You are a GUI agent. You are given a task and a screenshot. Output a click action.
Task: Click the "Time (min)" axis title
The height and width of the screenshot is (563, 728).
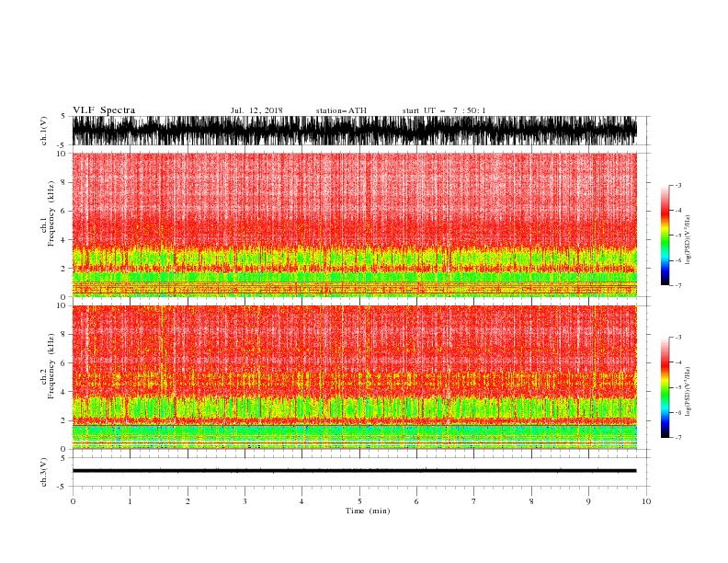[368, 511]
